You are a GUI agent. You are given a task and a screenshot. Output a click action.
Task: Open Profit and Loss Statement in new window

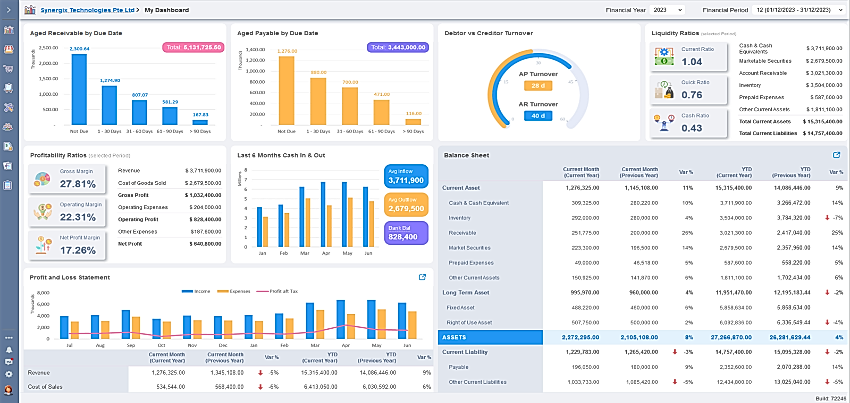(x=422, y=277)
